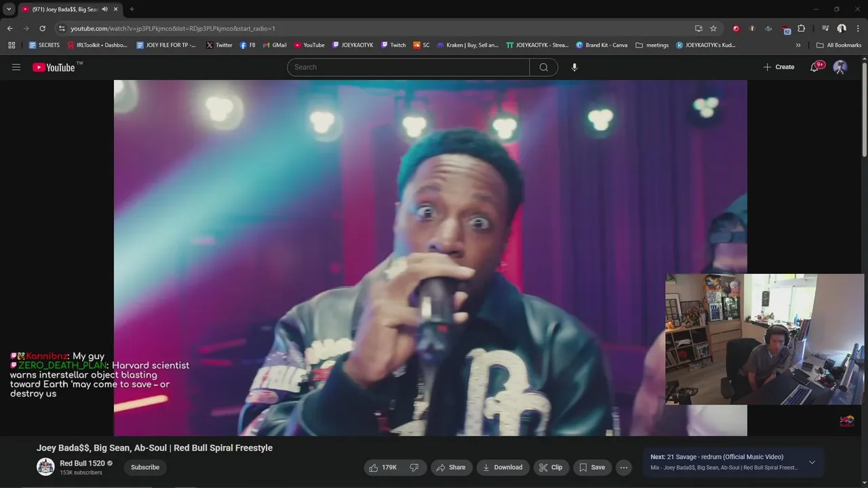The width and height of the screenshot is (868, 488).
Task: Open the YouTube bookmark
Action: [309, 45]
